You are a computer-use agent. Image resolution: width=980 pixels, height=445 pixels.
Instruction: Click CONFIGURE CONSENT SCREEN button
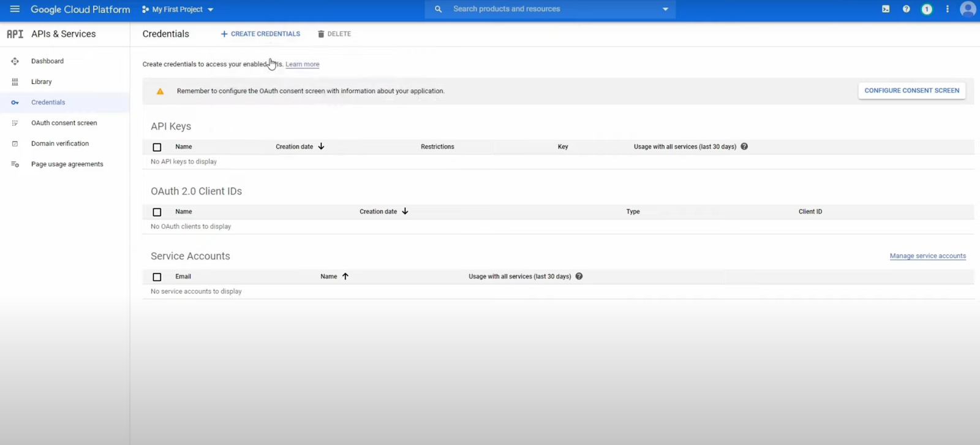912,91
